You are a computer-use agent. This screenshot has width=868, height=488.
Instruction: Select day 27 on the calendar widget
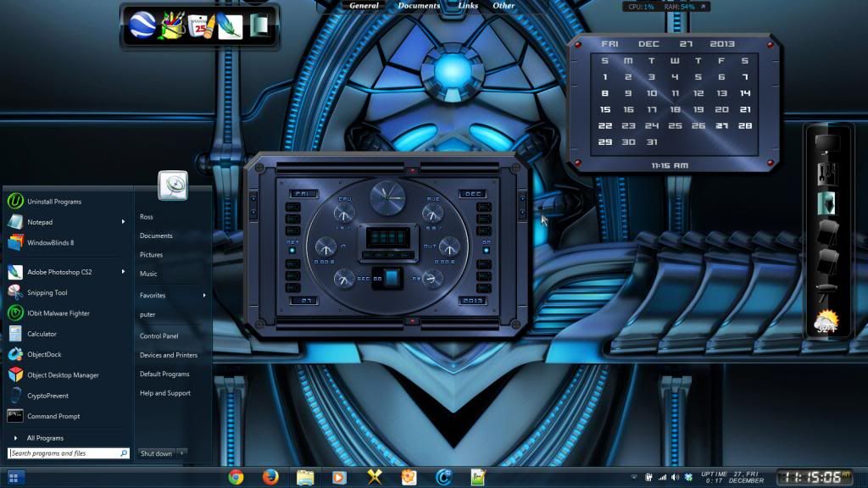pos(721,125)
